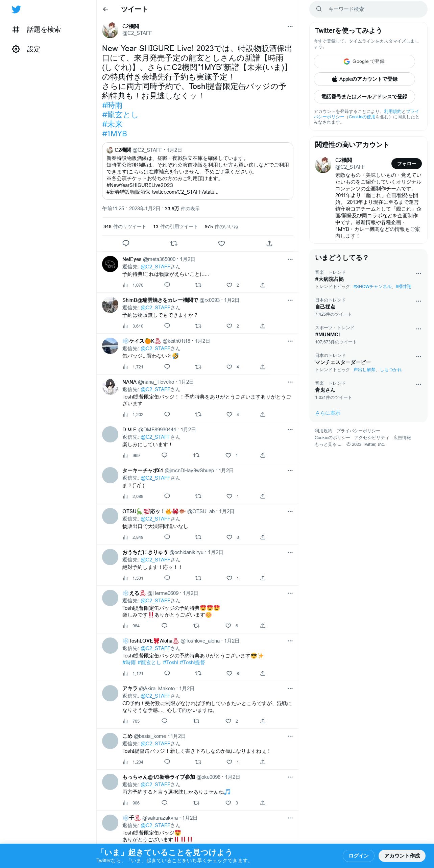434x868 pixels.
Task: Share the main tweet using the share icon
Action: [269, 243]
